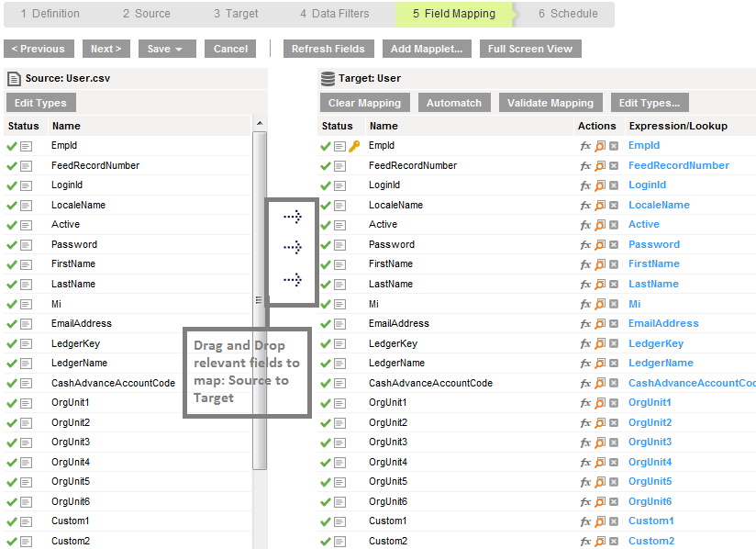Open fx expression icon for Active row
Viewport: 756px width, 549px height.
585,225
